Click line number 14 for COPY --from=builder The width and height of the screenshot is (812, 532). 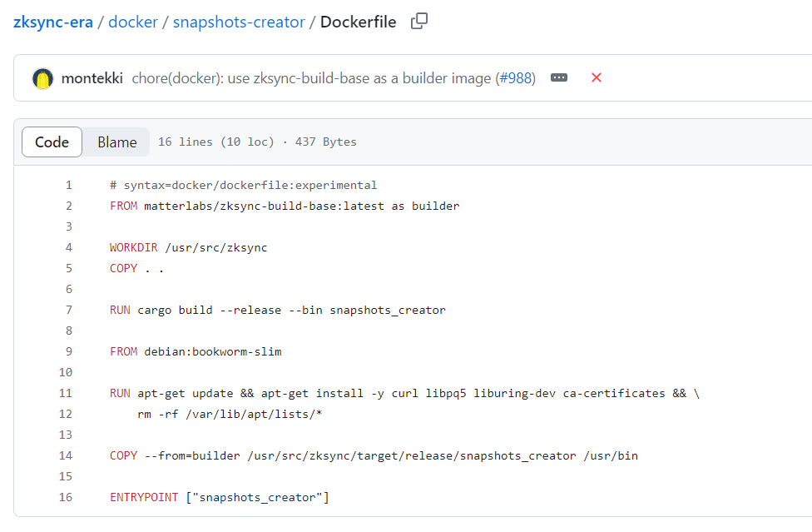point(67,455)
